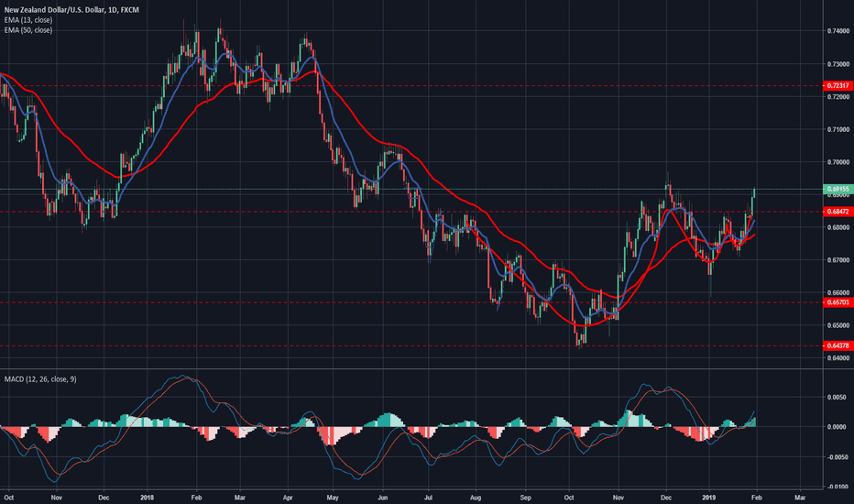Click the green 0.69155 current price label
Image resolution: width=854 pixels, height=504 pixels.
point(838,189)
